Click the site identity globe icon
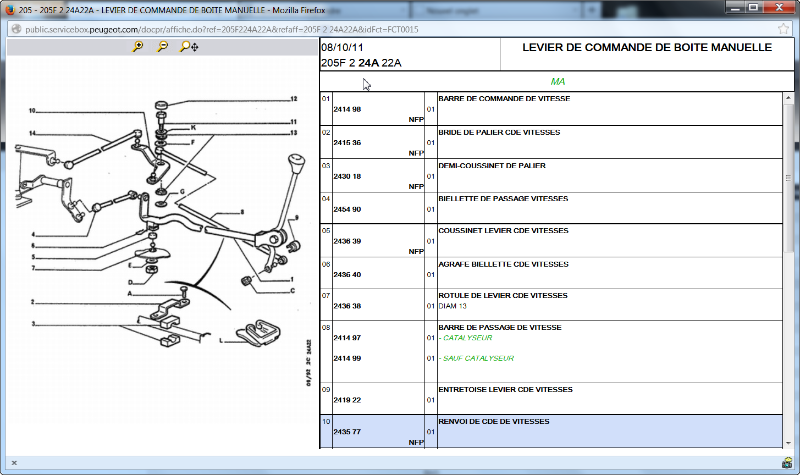Screen dimensions: 800x475 coord(16,29)
